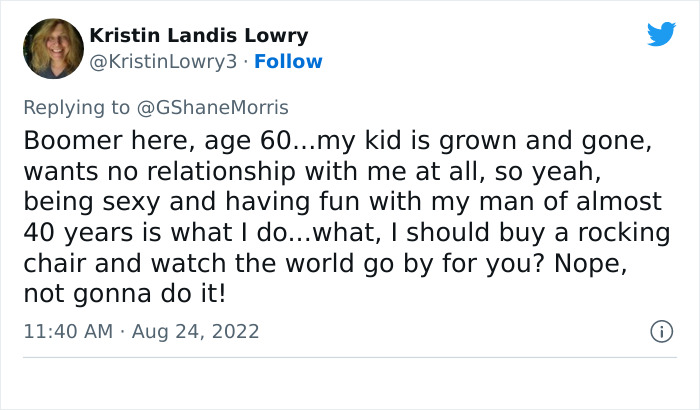
Task: Click the "being sexy and having fun" line
Action: [x=342, y=201]
